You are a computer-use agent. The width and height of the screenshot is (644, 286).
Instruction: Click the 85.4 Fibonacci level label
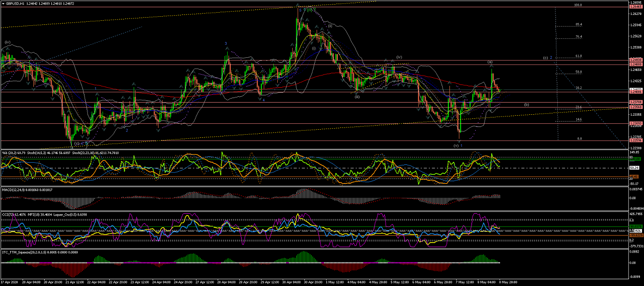point(579,24)
